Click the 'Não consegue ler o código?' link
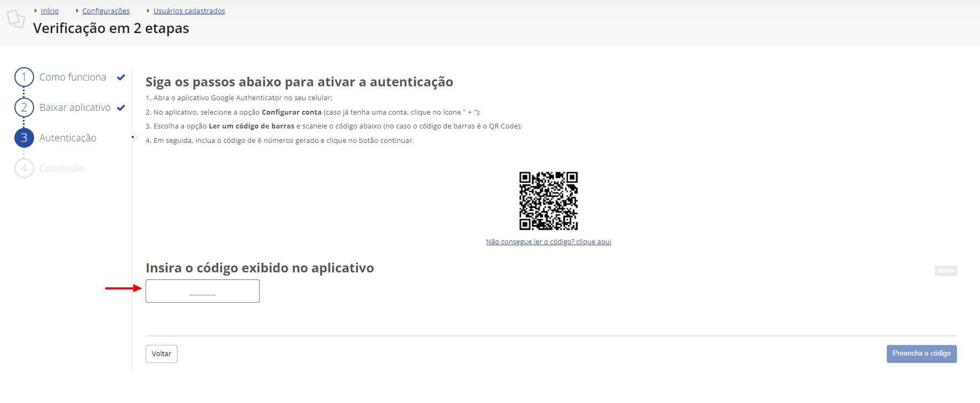This screenshot has width=980, height=403. click(x=549, y=242)
